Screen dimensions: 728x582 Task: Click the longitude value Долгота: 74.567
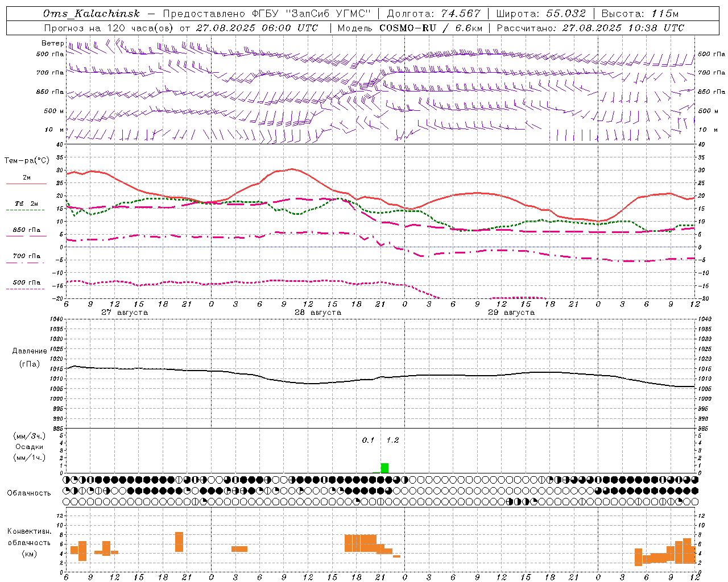click(x=434, y=14)
